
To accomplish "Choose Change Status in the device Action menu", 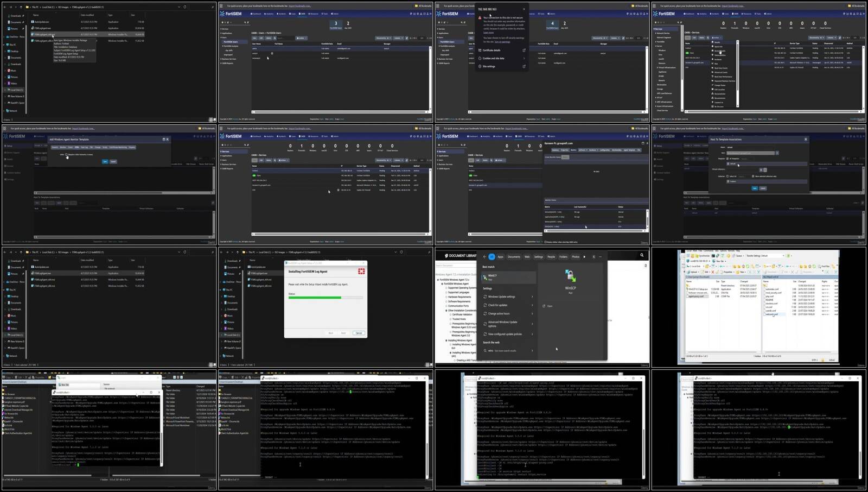I will 720,85.
